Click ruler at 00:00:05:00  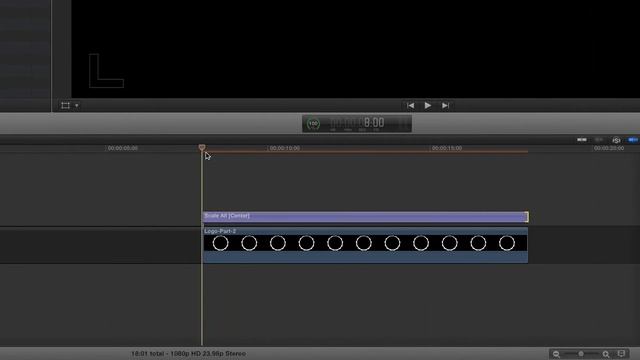pos(122,148)
